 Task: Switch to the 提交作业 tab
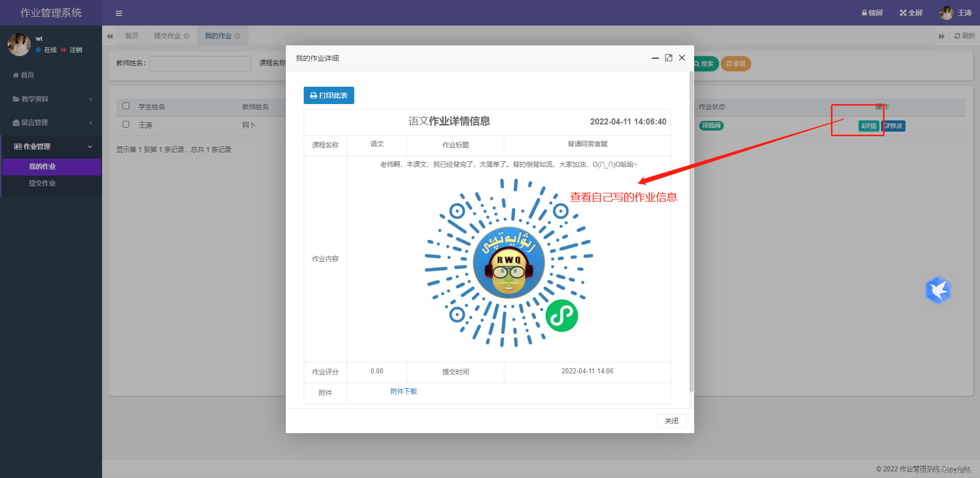pyautogui.click(x=167, y=36)
